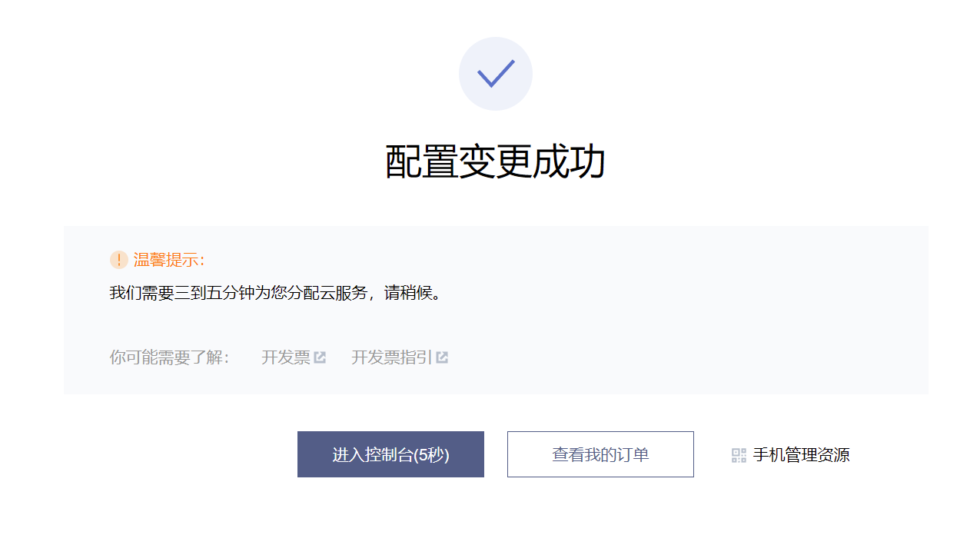Click the blue success checkmark icon
This screenshot has width=980, height=545.
[x=496, y=73]
